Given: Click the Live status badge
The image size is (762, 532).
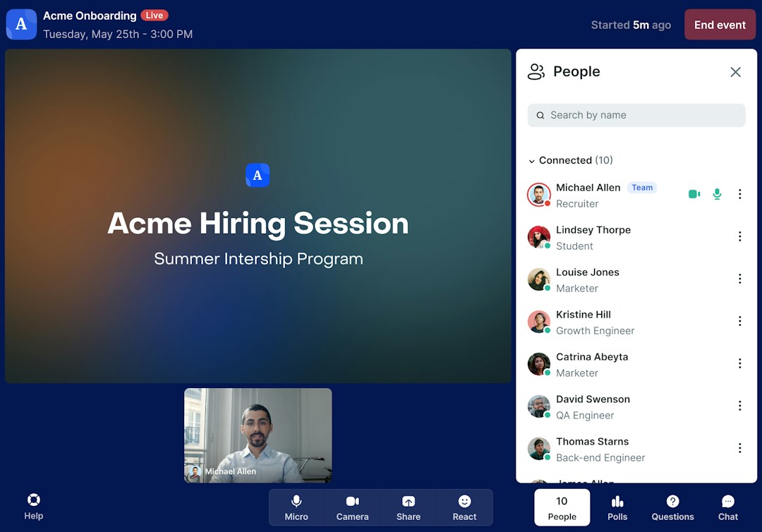Looking at the screenshot, I should (x=155, y=16).
